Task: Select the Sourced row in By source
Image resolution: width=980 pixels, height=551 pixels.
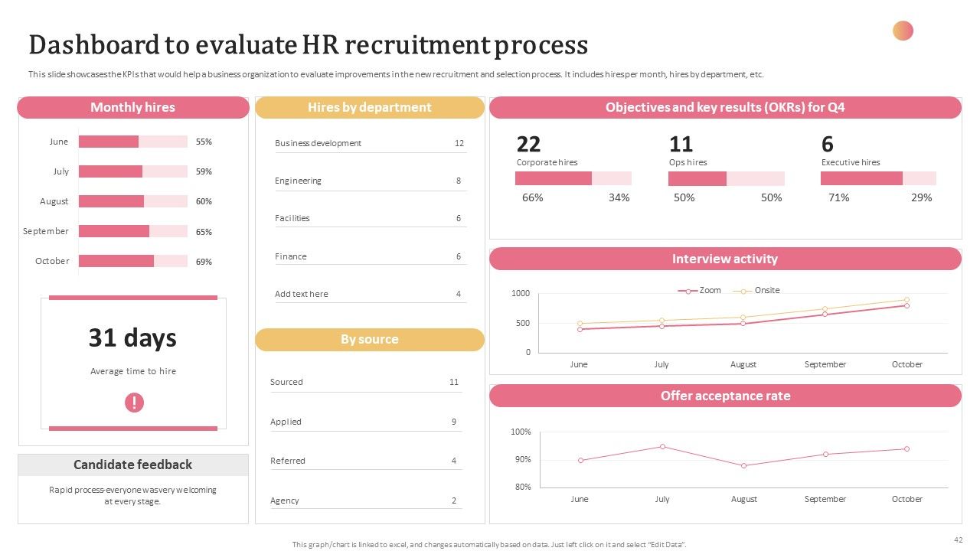Action: pos(366,383)
